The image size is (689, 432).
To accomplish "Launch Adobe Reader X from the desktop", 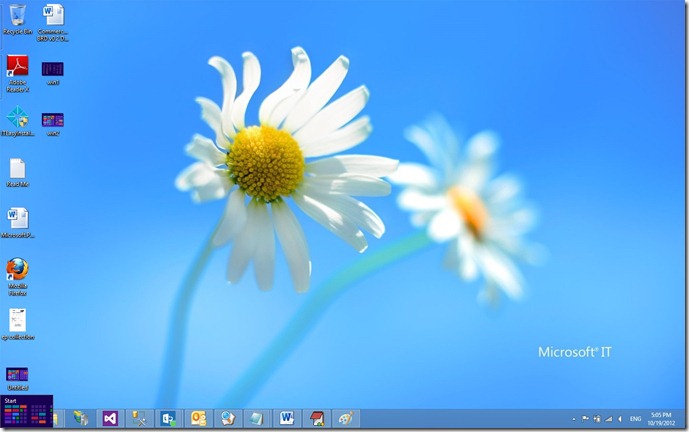I will (18, 73).
